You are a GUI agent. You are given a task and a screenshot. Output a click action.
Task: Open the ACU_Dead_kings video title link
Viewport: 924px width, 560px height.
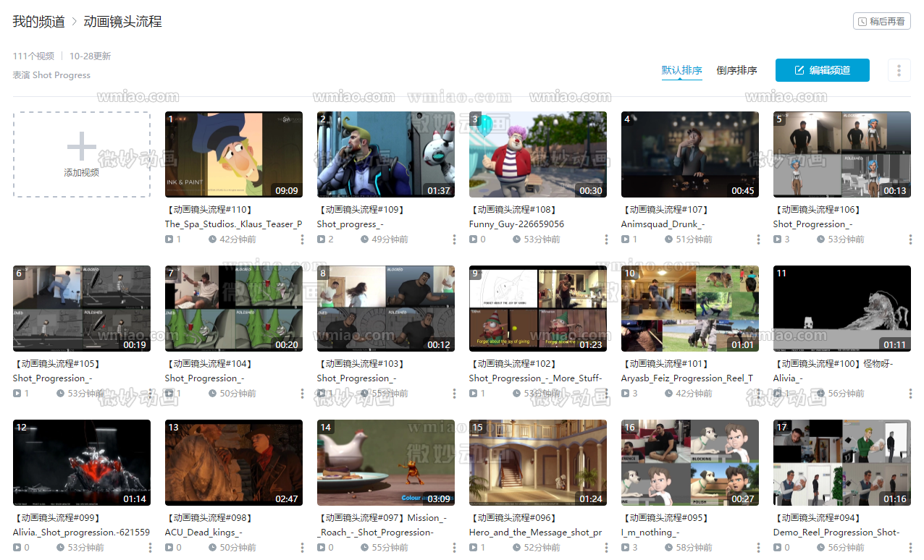click(x=203, y=533)
